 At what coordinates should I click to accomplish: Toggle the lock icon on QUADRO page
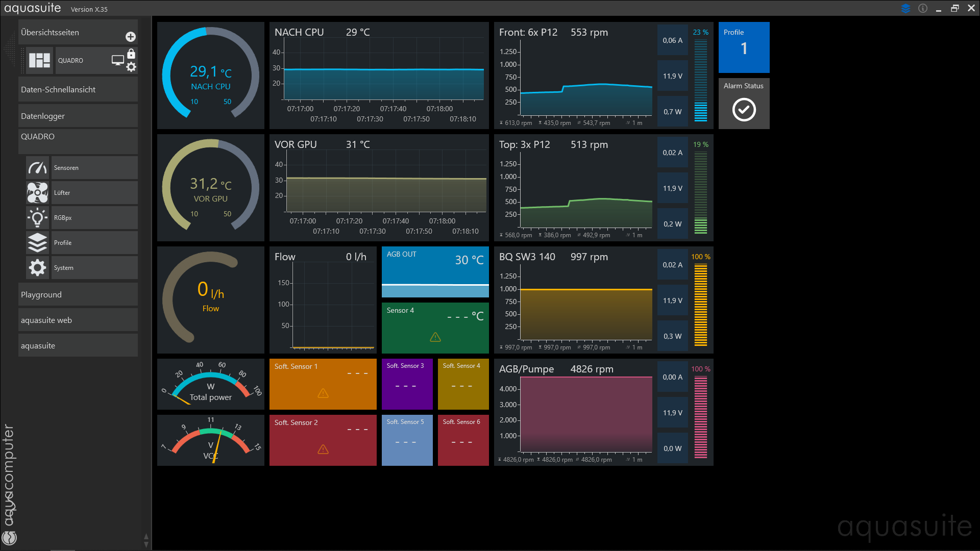pyautogui.click(x=131, y=54)
